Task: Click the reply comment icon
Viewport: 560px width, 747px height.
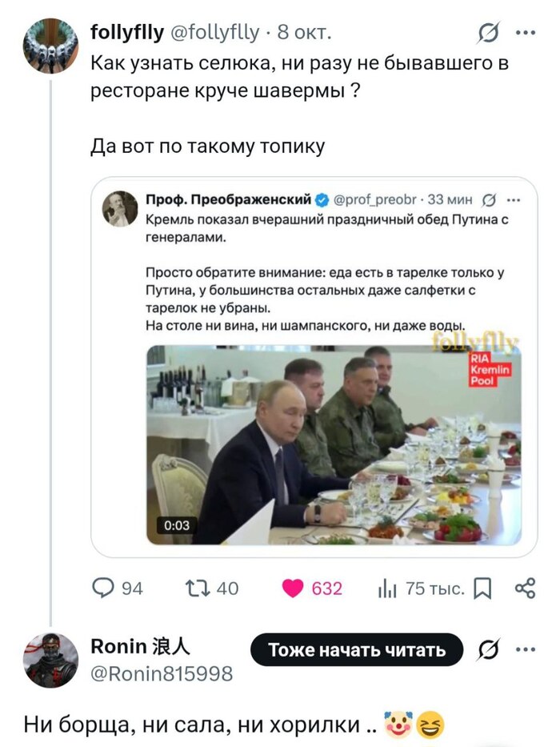Action: (x=103, y=589)
